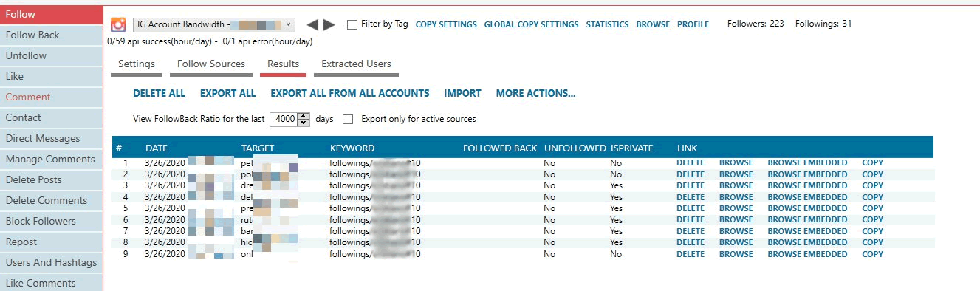Click EXPORT ALL
This screenshot has height=291, width=980.
coord(227,94)
